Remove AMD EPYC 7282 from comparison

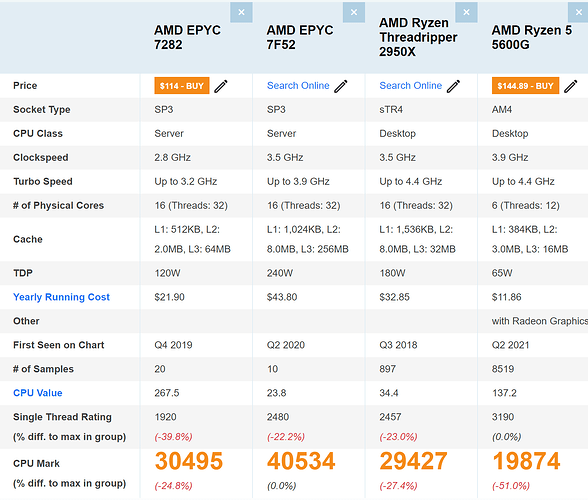point(241,12)
